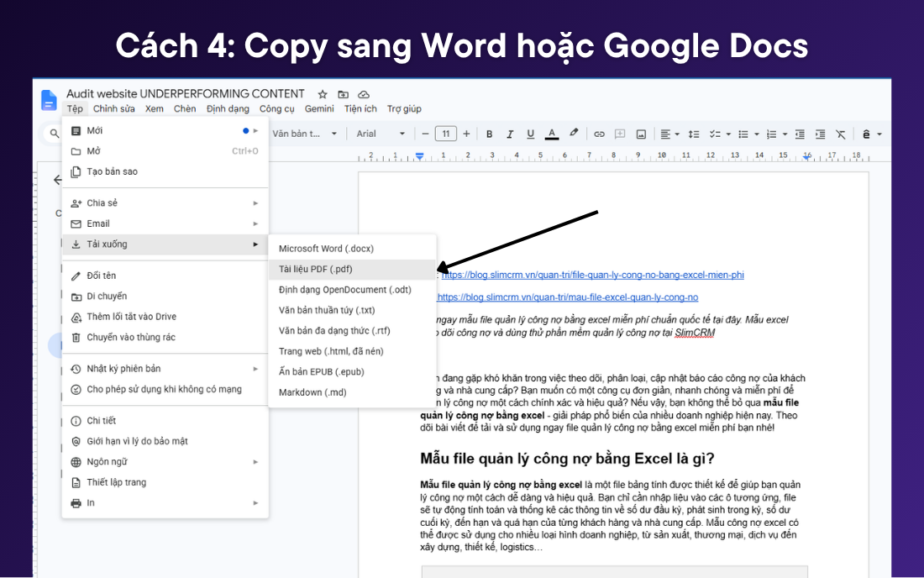The image size is (924, 578).
Task: Download as Tài liệu PDF (.pdf)
Action: [353, 269]
